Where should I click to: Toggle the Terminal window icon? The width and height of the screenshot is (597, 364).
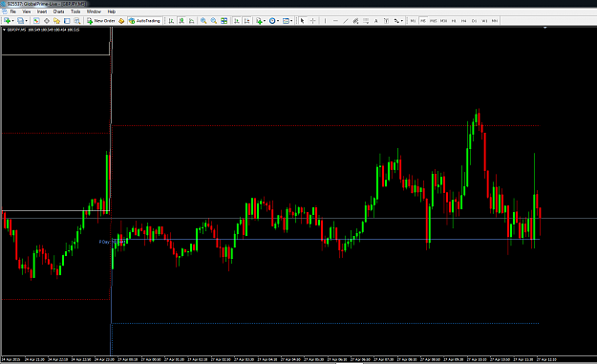pyautogui.click(x=67, y=21)
